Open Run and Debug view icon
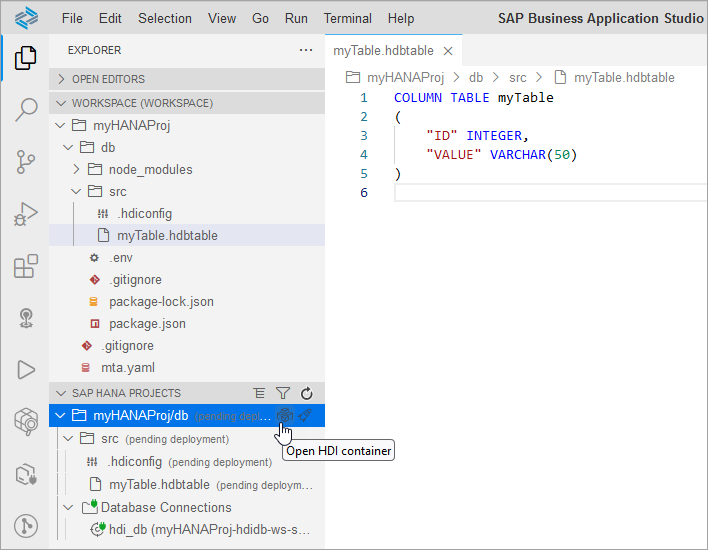 [26, 214]
